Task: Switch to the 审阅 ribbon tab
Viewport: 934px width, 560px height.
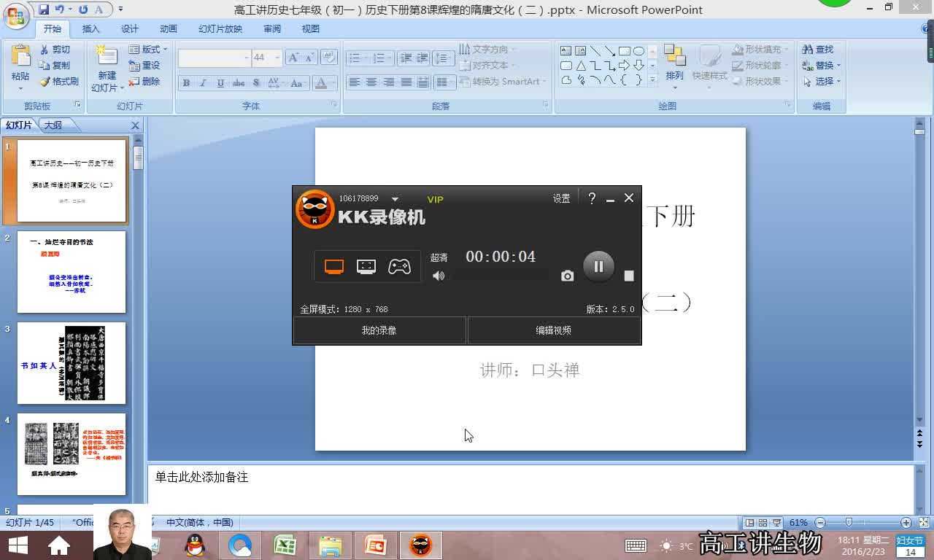Action: [x=272, y=29]
